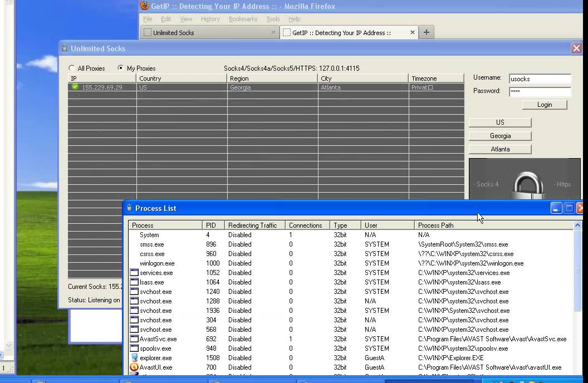Click the Process Path column header
Image resolution: width=588 pixels, height=383 pixels.
pos(494,225)
